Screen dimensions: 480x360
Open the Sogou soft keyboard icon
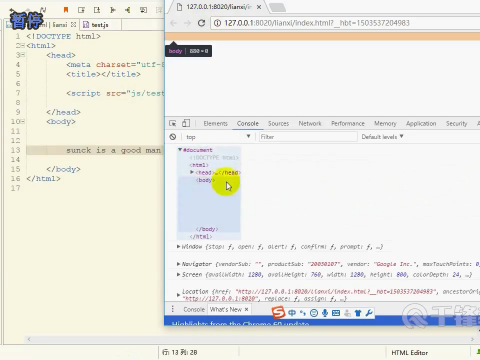[x=336, y=313]
